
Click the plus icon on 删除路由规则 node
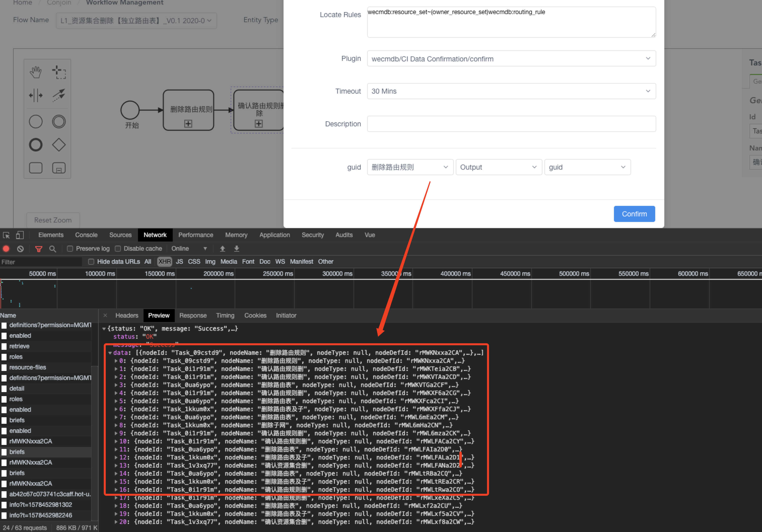point(188,123)
